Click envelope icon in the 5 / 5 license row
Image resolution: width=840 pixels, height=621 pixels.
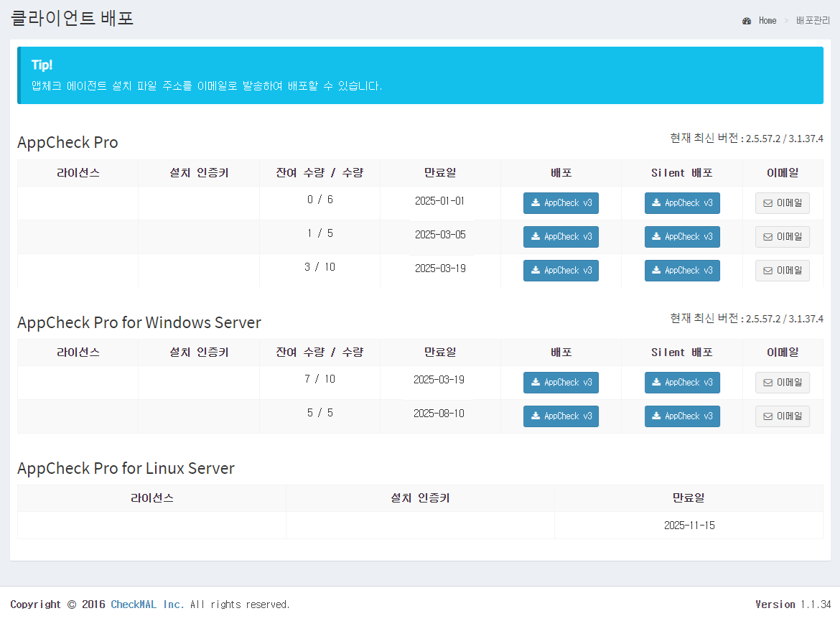click(x=767, y=416)
